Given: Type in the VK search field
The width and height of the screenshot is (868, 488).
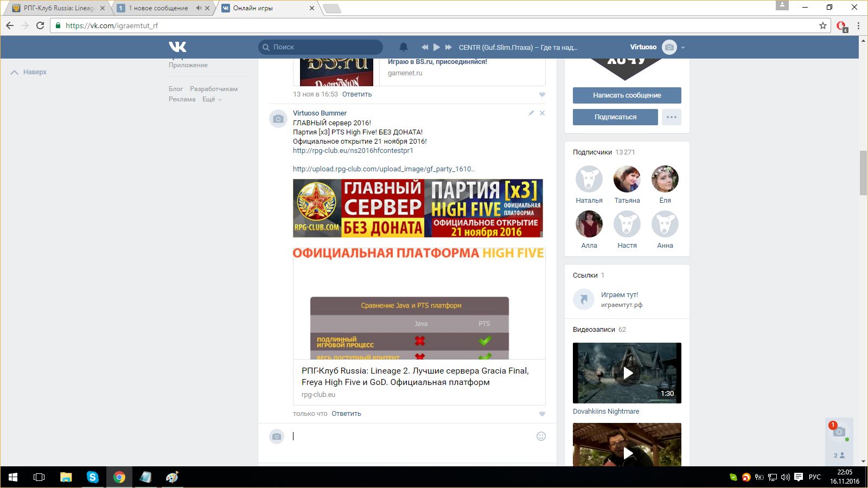Looking at the screenshot, I should (325, 47).
